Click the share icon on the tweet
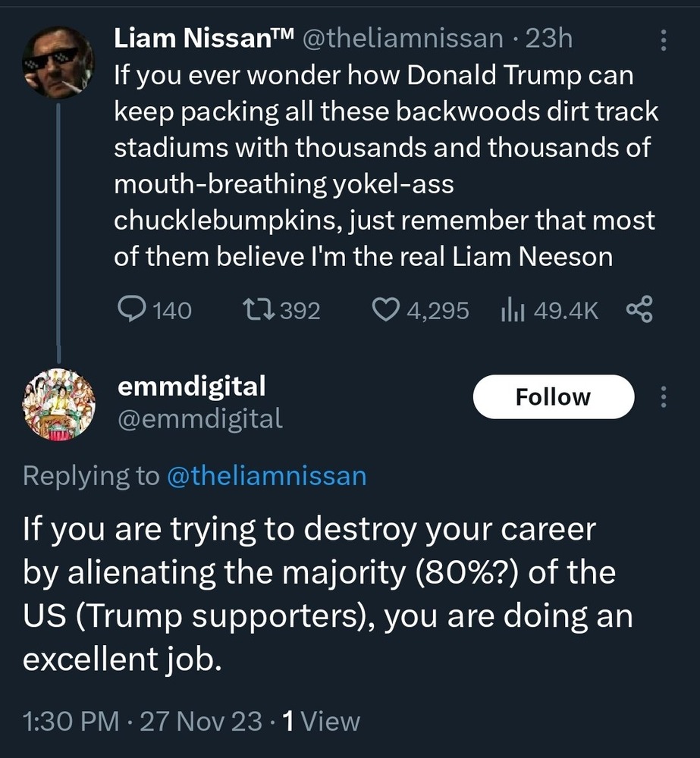 coord(639,309)
